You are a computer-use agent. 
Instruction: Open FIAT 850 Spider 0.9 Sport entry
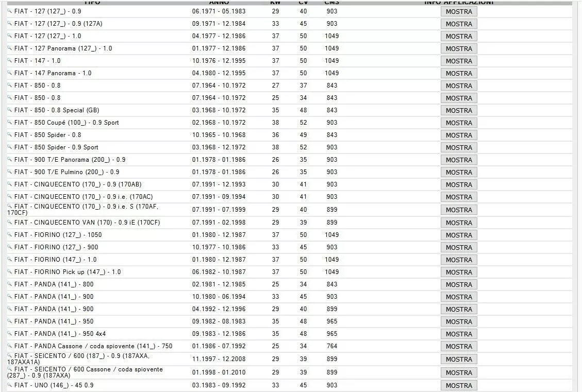coord(56,147)
